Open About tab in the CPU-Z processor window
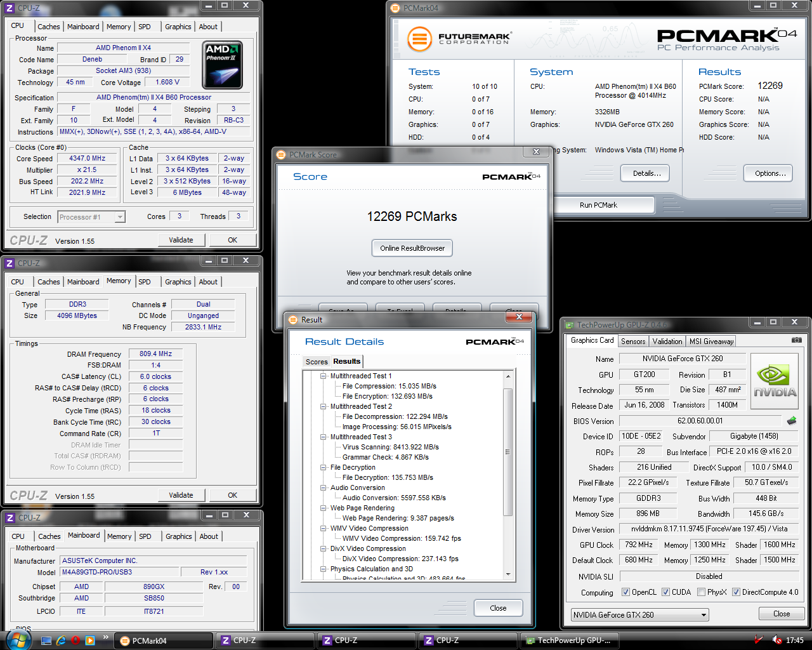This screenshot has width=812, height=650. pos(208,27)
